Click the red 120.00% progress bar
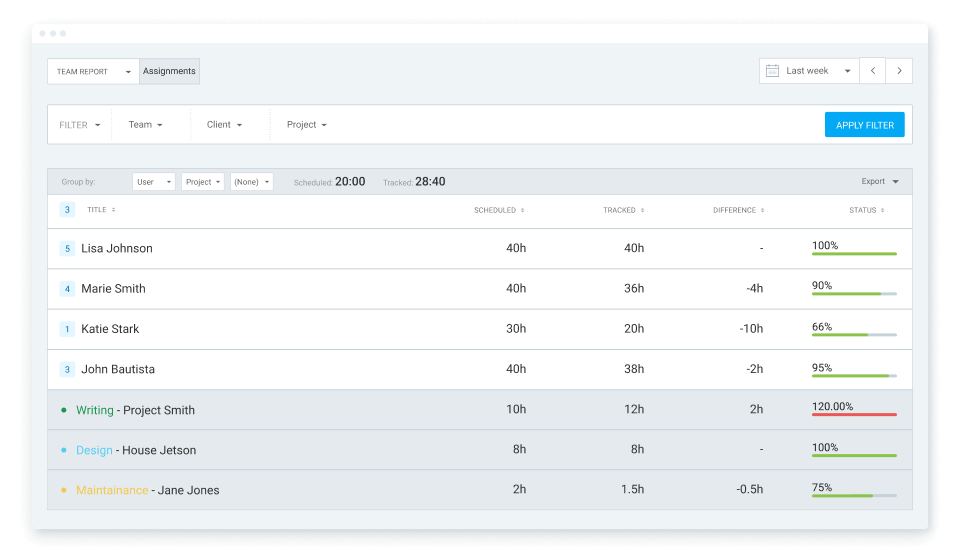This screenshot has width=960, height=554. click(x=854, y=414)
